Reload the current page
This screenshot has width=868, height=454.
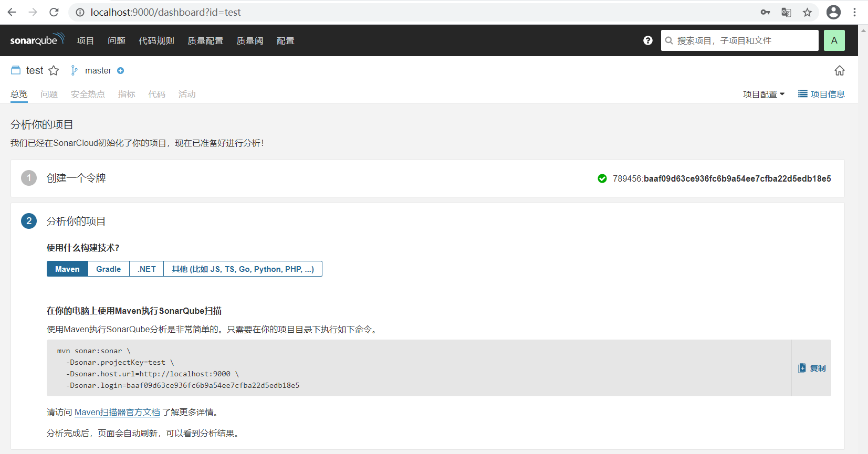coord(54,12)
